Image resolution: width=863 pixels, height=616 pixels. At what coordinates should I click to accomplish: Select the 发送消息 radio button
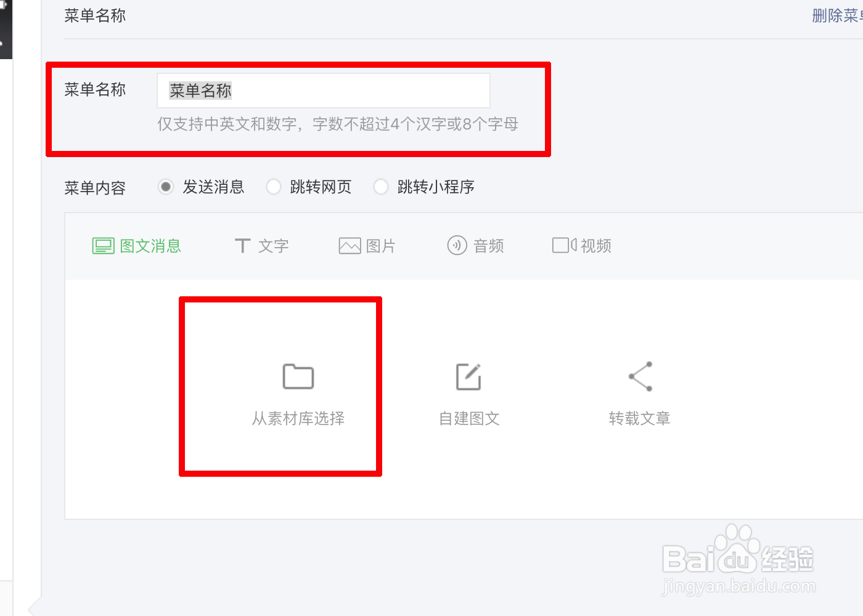(x=166, y=187)
